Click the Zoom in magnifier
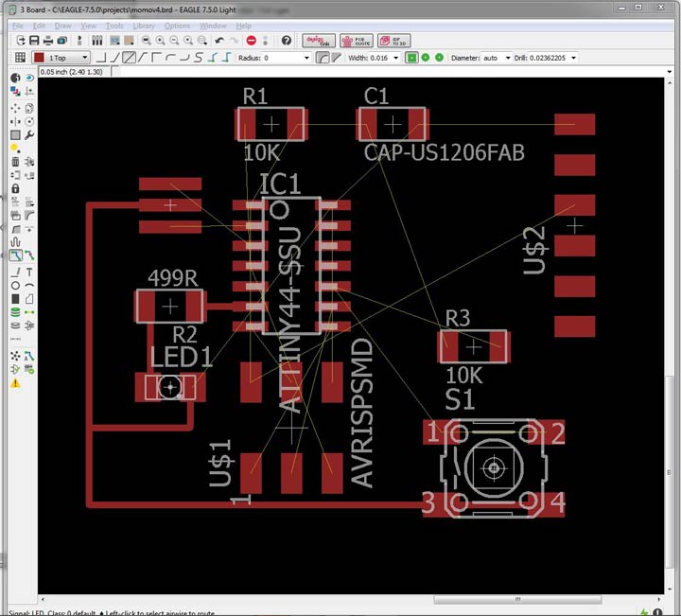The image size is (681, 616). (x=160, y=41)
